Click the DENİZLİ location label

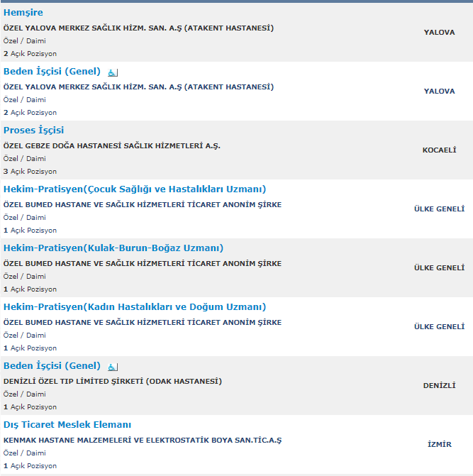pyautogui.click(x=440, y=385)
